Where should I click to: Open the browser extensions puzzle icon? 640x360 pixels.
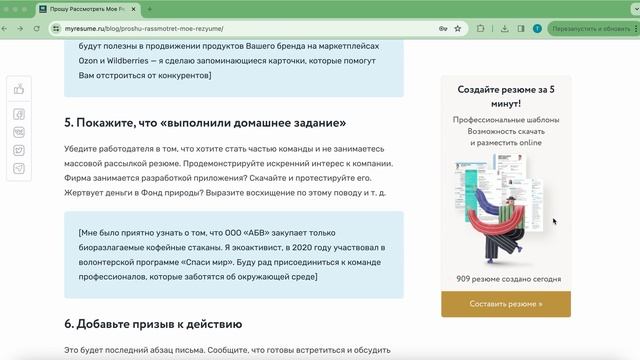[480, 29]
